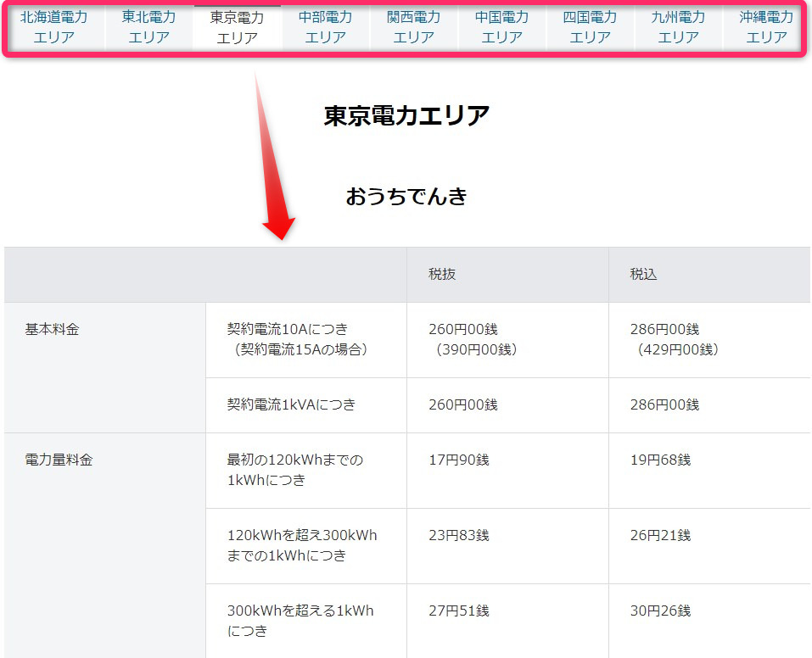Select the 沖縄電力エリア tab
The image size is (812, 658).
[x=766, y=27]
